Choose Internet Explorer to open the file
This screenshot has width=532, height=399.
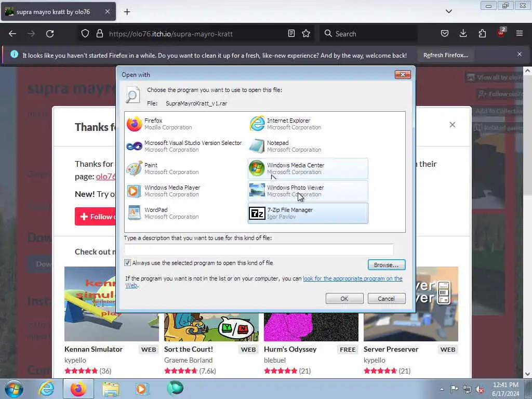click(308, 124)
